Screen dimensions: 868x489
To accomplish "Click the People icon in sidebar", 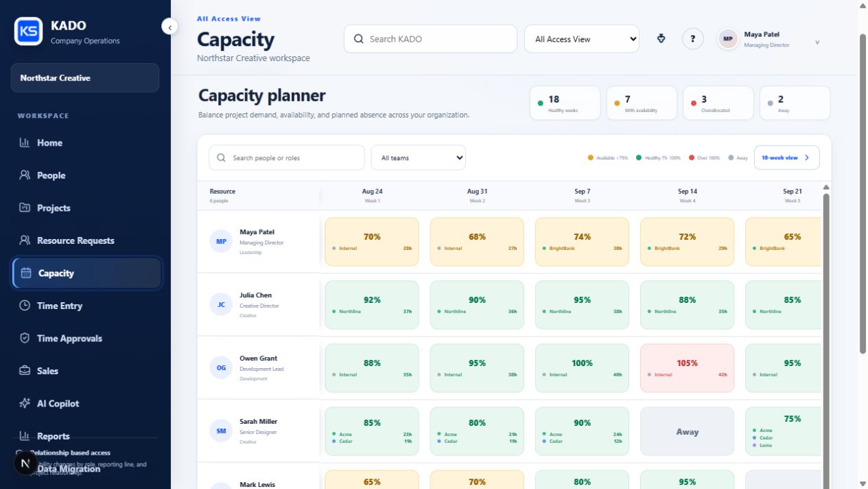I will 25,175.
